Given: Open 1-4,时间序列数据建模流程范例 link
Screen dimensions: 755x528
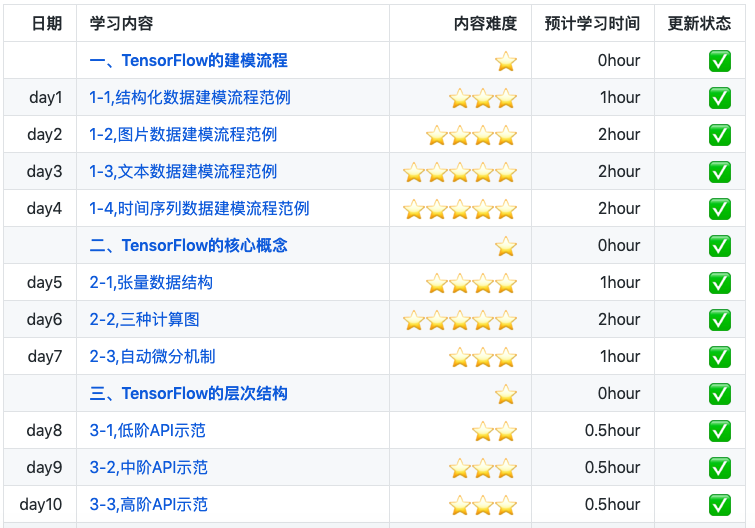Looking at the screenshot, I should pyautogui.click(x=199, y=209).
